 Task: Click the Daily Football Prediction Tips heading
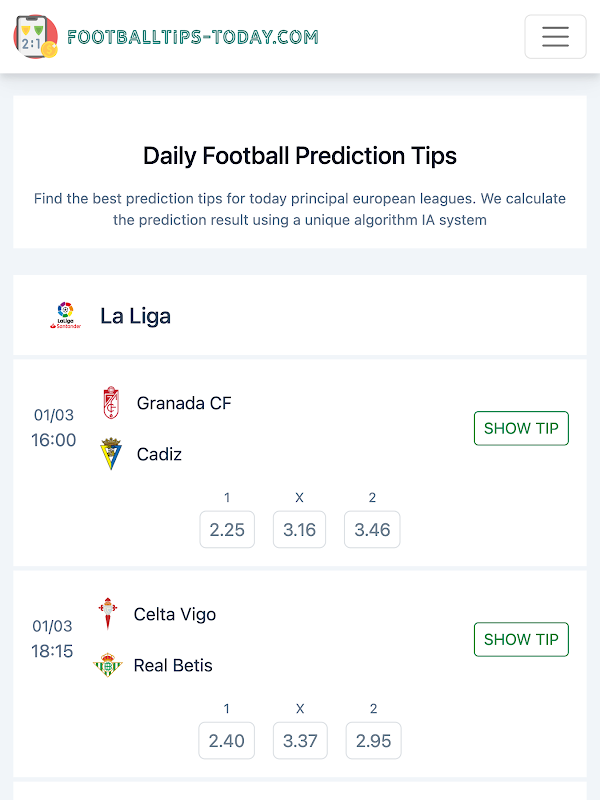pyautogui.click(x=300, y=156)
